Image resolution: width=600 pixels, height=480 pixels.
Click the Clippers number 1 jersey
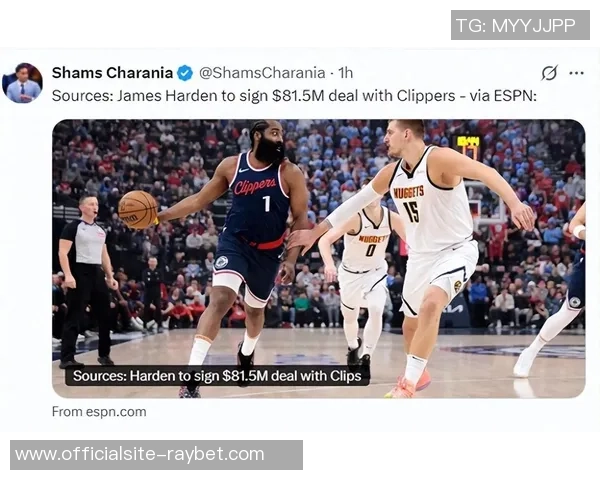257,197
